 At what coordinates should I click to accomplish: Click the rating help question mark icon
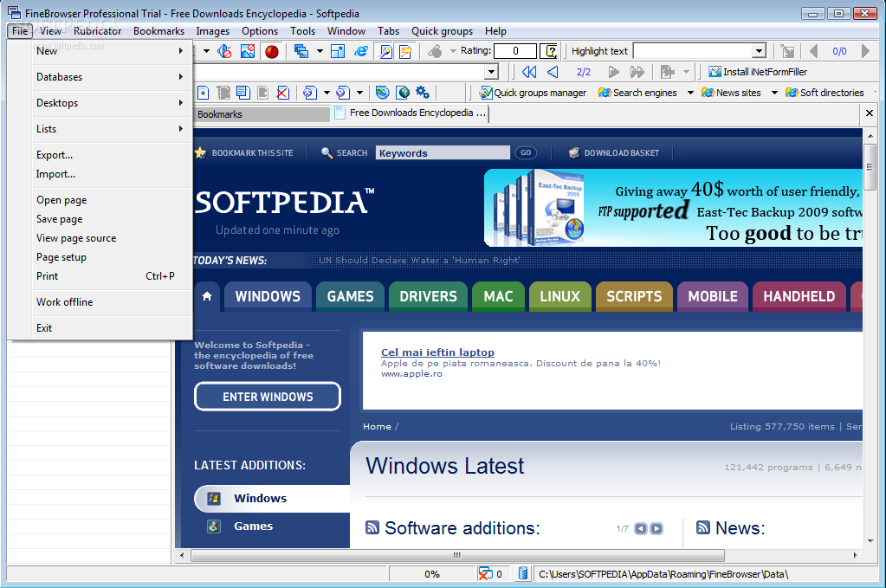click(x=549, y=51)
